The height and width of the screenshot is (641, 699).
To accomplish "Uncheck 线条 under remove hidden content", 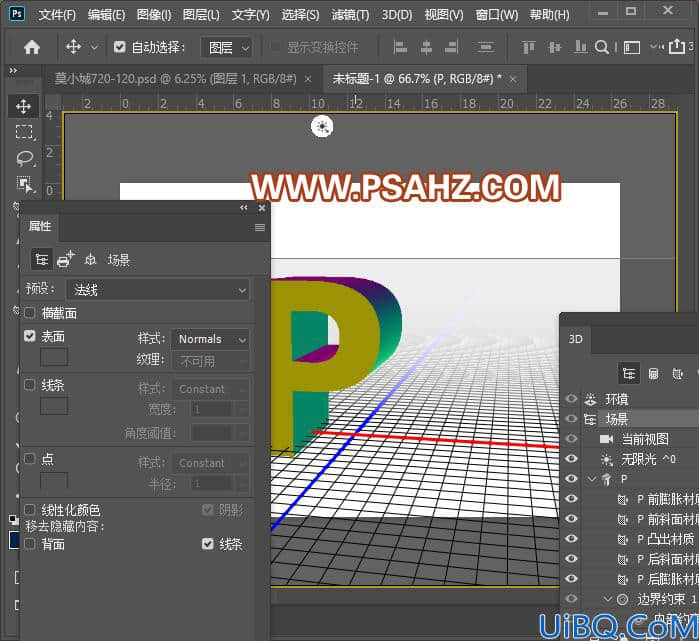I will (208, 544).
